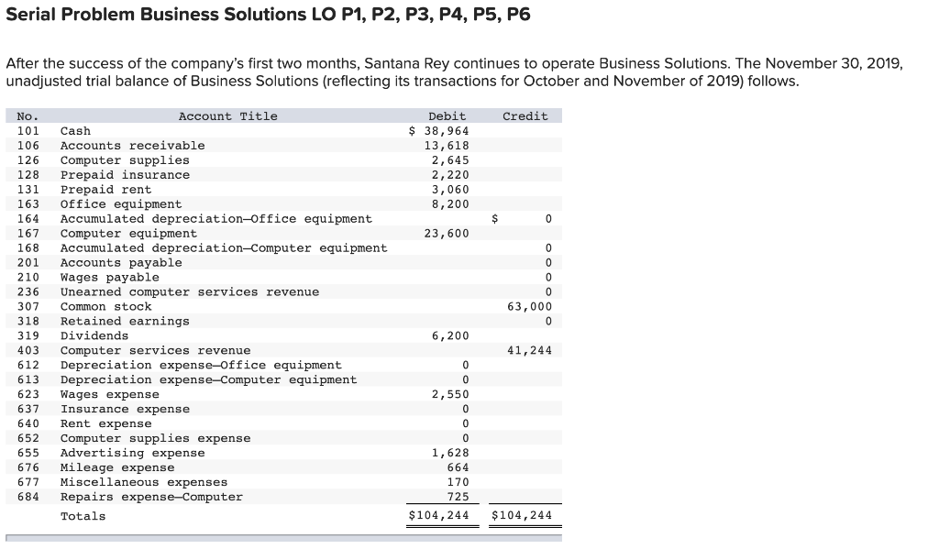Screen dimensions: 939x560
Task: Click the No. column header
Action: (26, 115)
